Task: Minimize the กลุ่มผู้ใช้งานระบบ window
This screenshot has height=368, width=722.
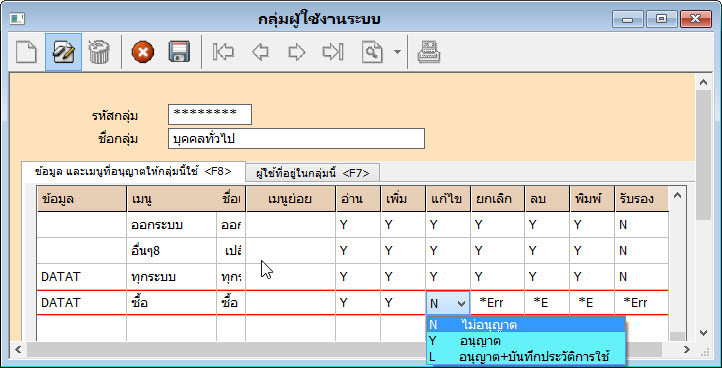Action: coord(627,19)
